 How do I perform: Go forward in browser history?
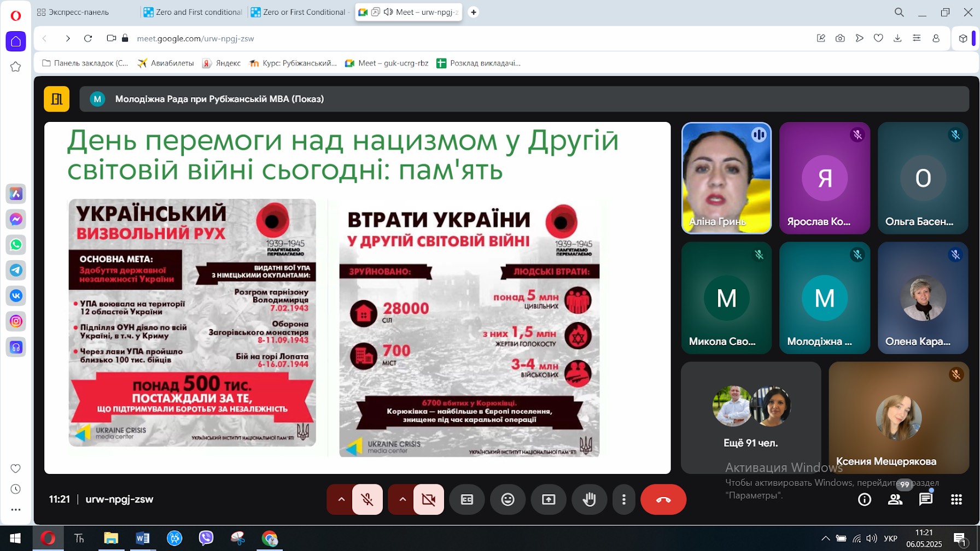68,38
